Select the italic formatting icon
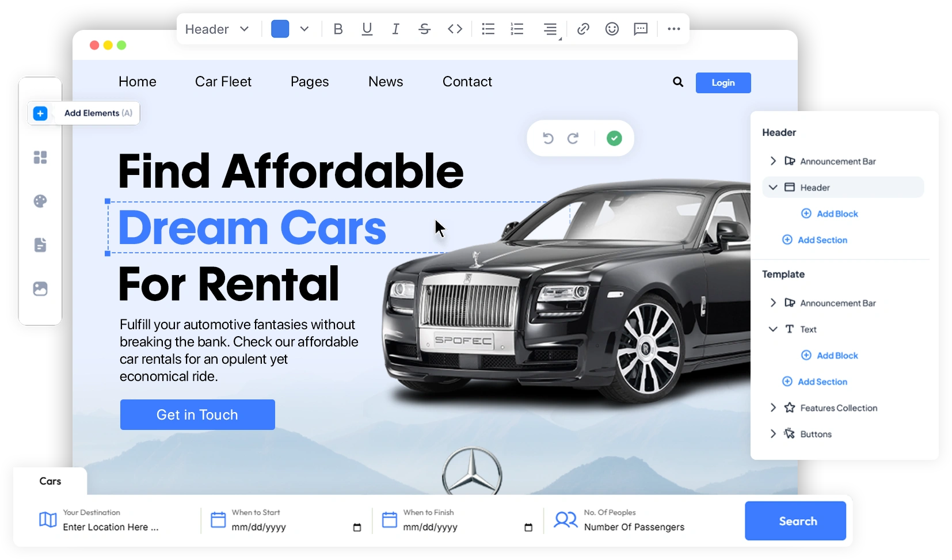The image size is (952, 560). click(395, 29)
